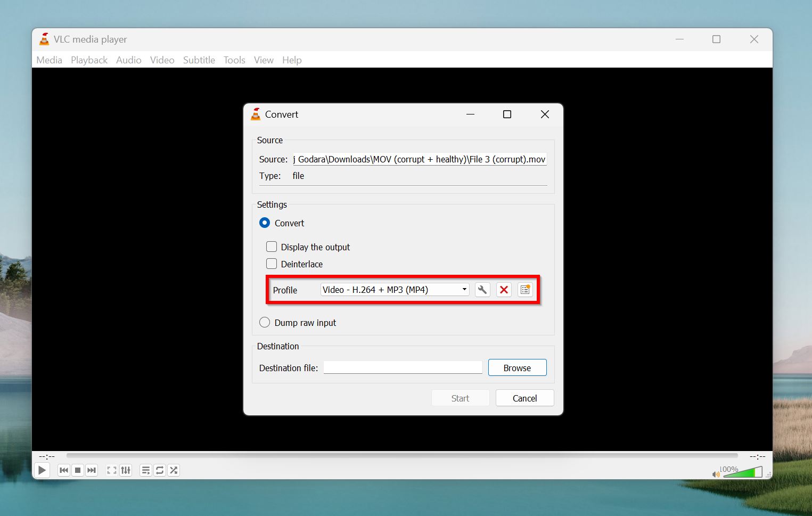Image resolution: width=812 pixels, height=516 pixels.
Task: Open the Tools menu
Action: (234, 60)
